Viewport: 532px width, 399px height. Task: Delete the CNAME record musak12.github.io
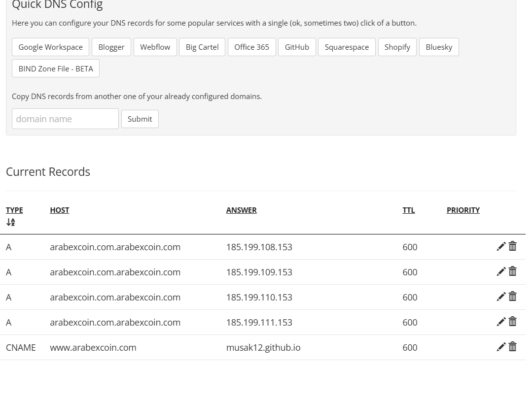coord(513,347)
